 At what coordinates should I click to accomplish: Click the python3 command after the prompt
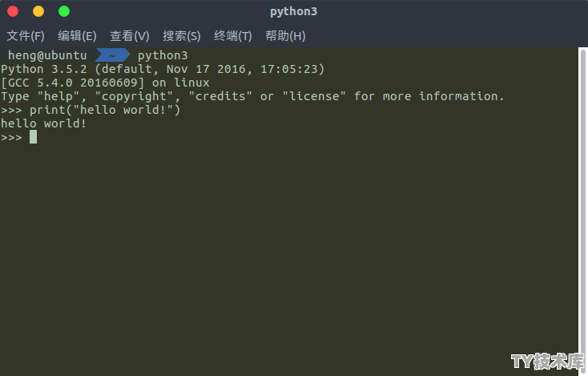pyautogui.click(x=163, y=55)
